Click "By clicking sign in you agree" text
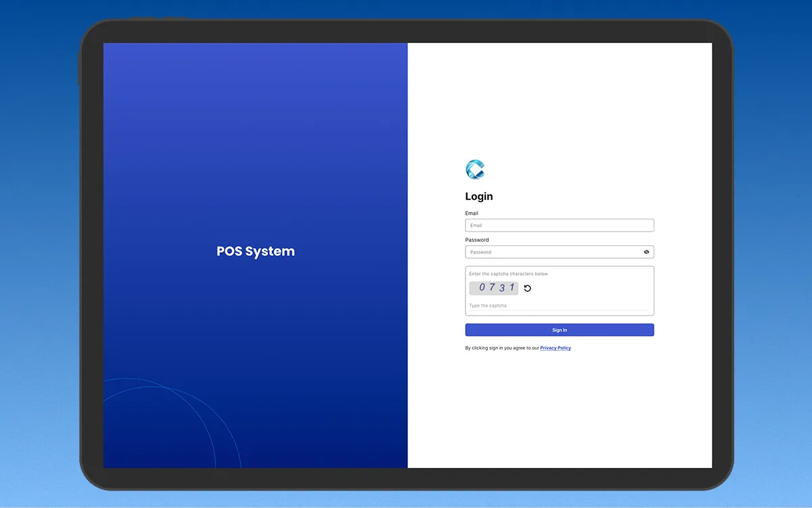812x508 pixels. coord(502,348)
